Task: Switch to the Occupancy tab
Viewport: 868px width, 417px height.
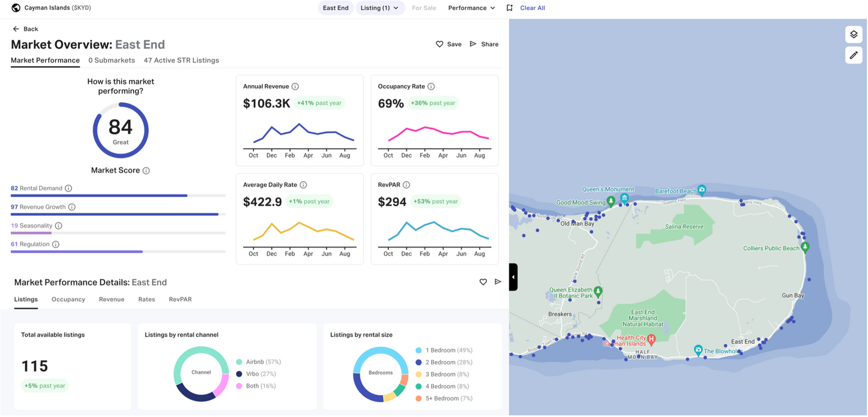Action: 68,299
